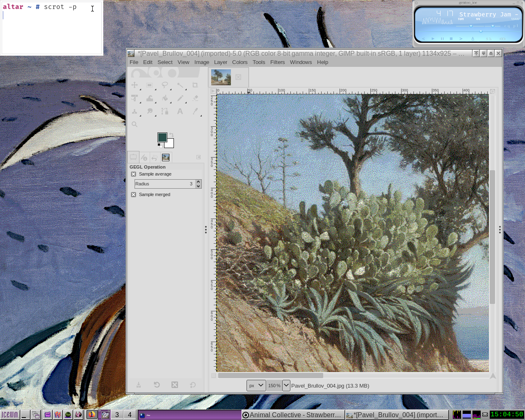Open the zoom percentage dropdown arrow
Screen dimensions: 525x420
286,386
